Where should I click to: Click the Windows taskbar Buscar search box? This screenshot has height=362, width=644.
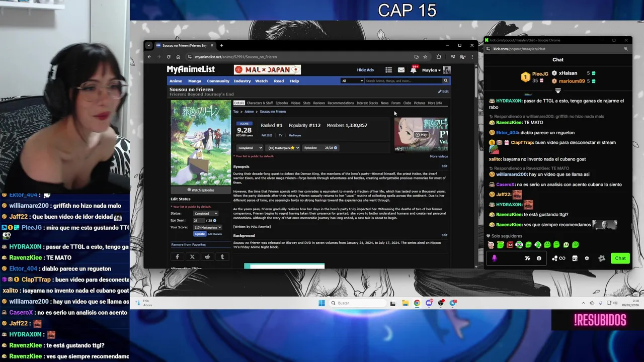(358, 303)
